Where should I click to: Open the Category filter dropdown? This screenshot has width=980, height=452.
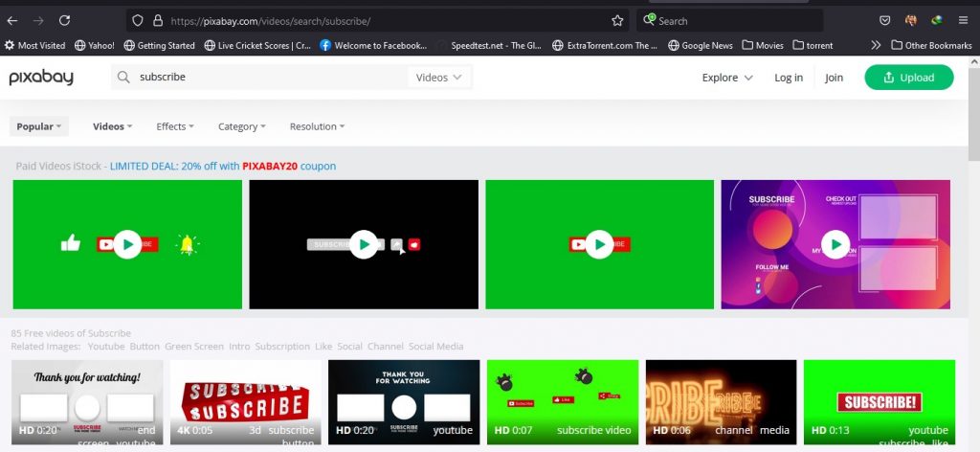pos(242,126)
